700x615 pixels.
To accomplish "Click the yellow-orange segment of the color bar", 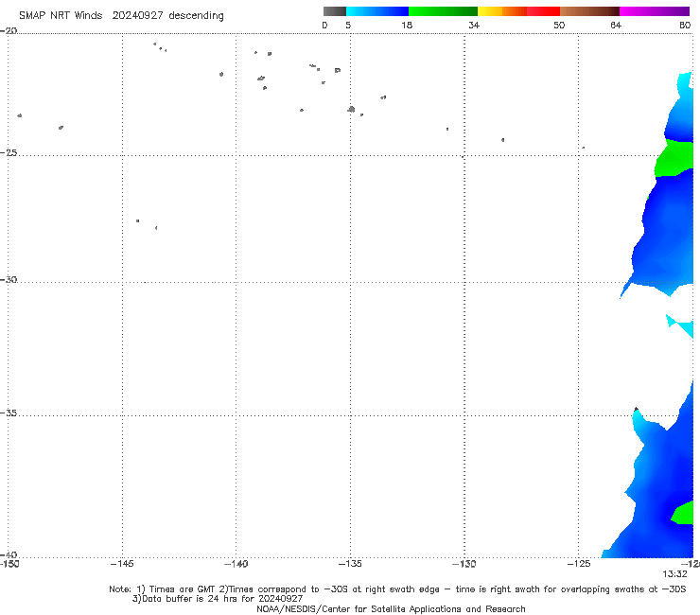I will coord(502,11).
